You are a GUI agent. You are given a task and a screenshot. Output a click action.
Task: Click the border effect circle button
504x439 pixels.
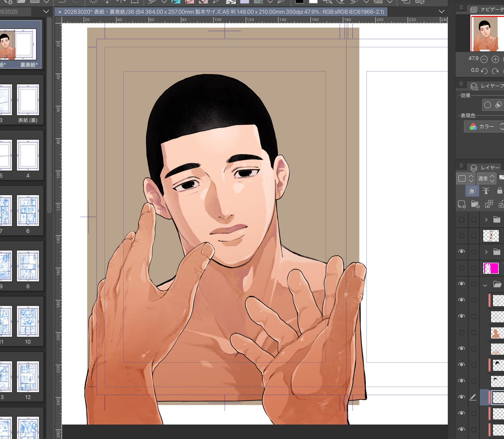pos(487,105)
